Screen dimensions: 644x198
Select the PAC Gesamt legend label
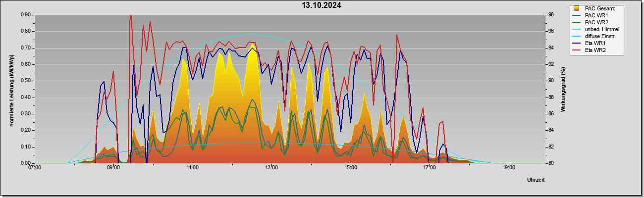click(x=599, y=8)
